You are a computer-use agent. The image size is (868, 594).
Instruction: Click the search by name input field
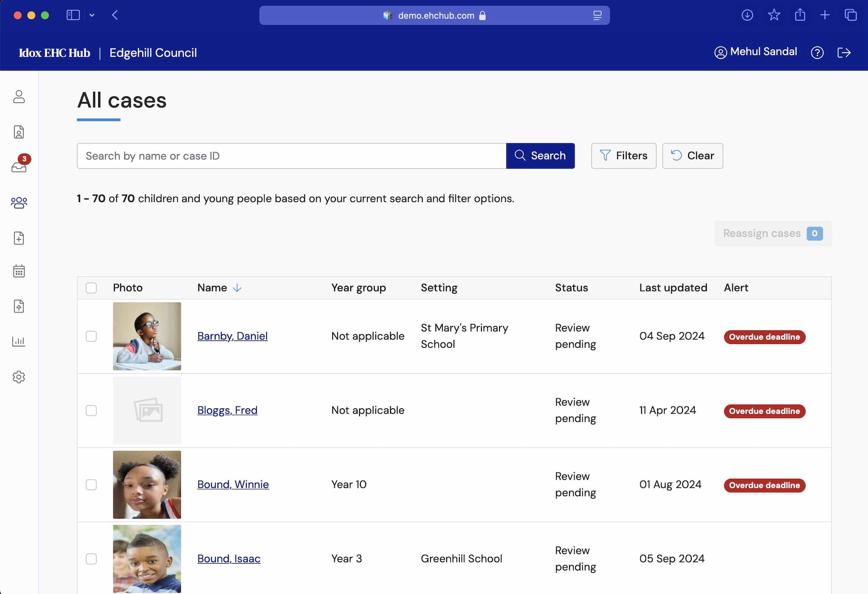point(291,156)
